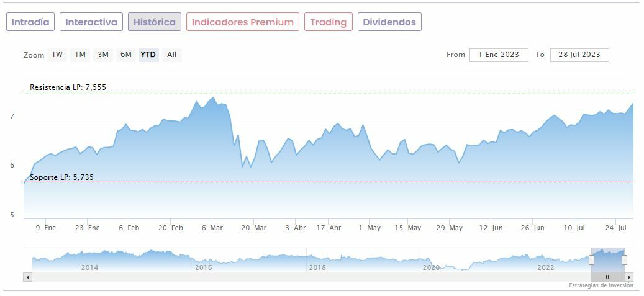Select the YTD zoom range
Screen dimensions: 644x296
148,55
